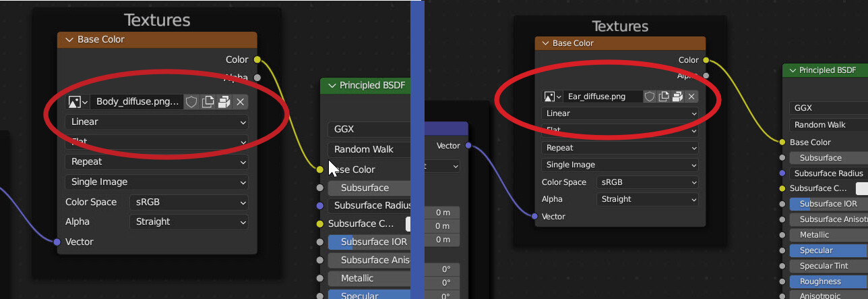Click Subsurface Radius socket on left BSDF
The height and width of the screenshot is (299, 868).
click(319, 206)
